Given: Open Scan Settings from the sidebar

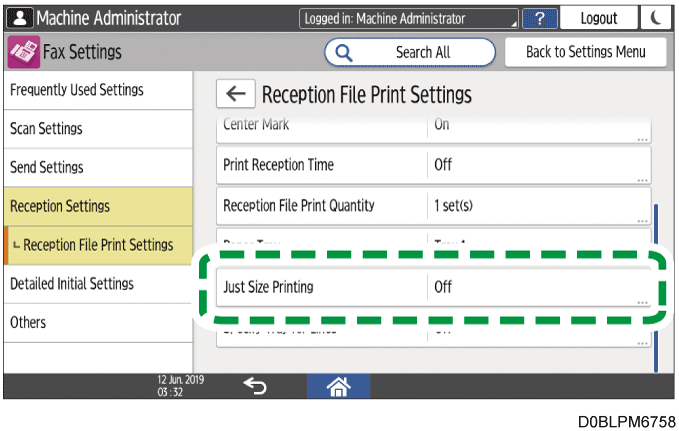Looking at the screenshot, I should [x=96, y=129].
